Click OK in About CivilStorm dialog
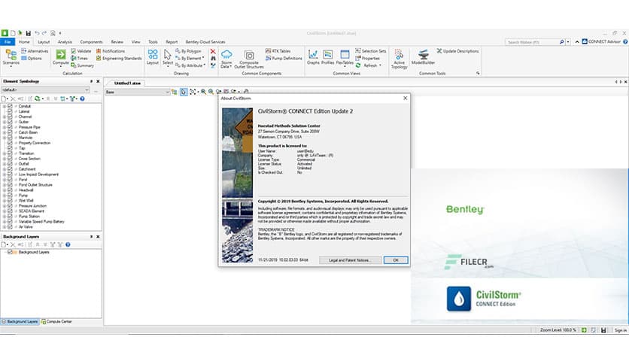The width and height of the screenshot is (629, 364). point(396,260)
